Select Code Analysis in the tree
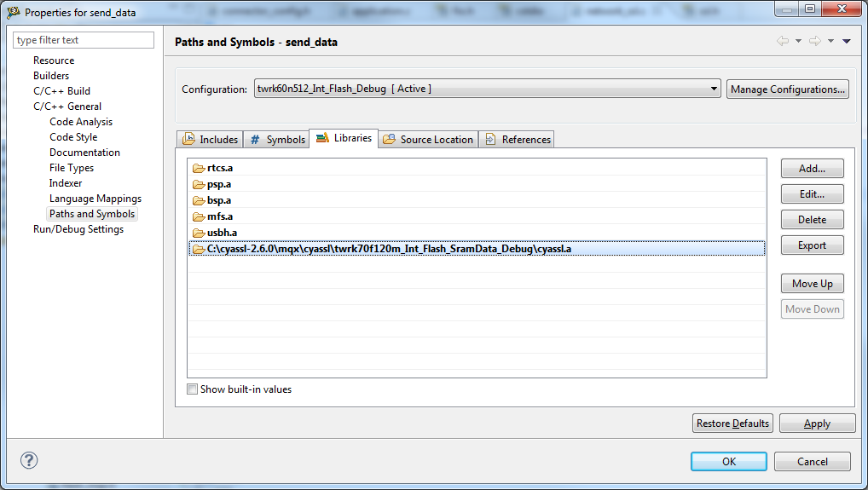868x490 pixels. 81,122
